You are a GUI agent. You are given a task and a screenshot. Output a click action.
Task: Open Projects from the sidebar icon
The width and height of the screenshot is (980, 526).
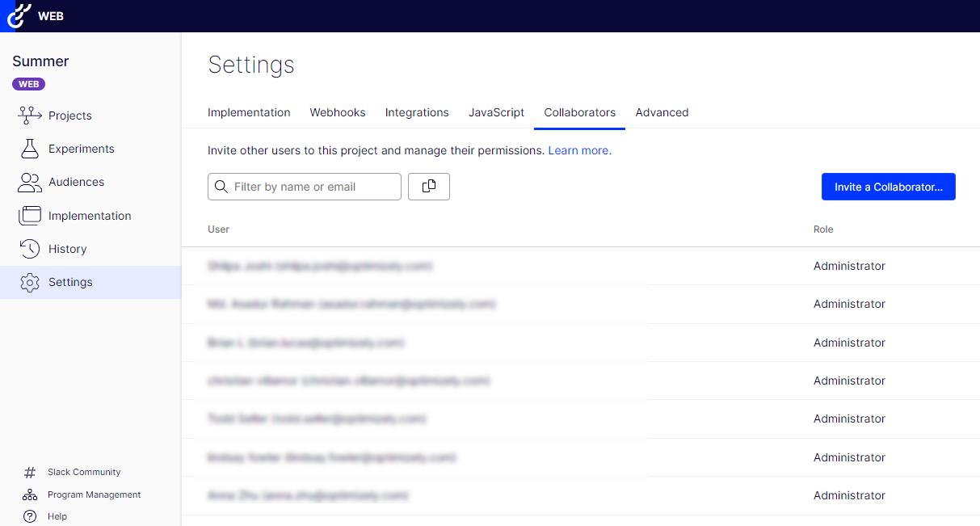[30, 116]
